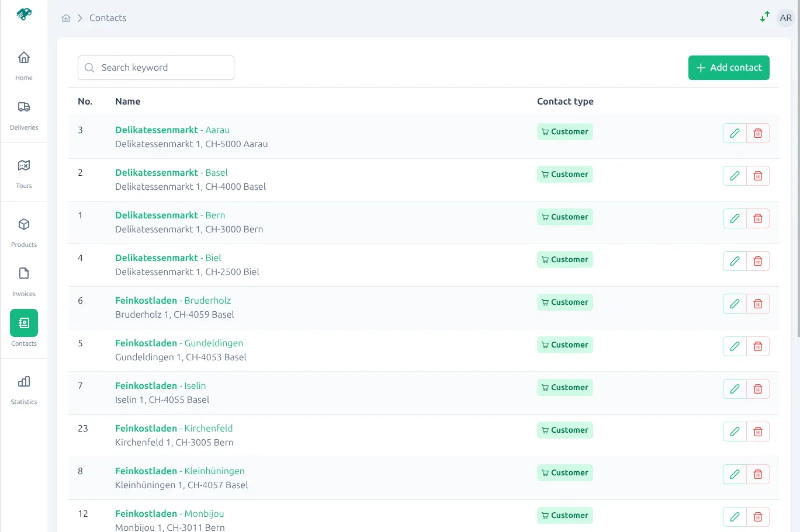This screenshot has height=532, width=800.
Task: Edit the Feinkostladen Monbijou contact
Action: tap(734, 516)
